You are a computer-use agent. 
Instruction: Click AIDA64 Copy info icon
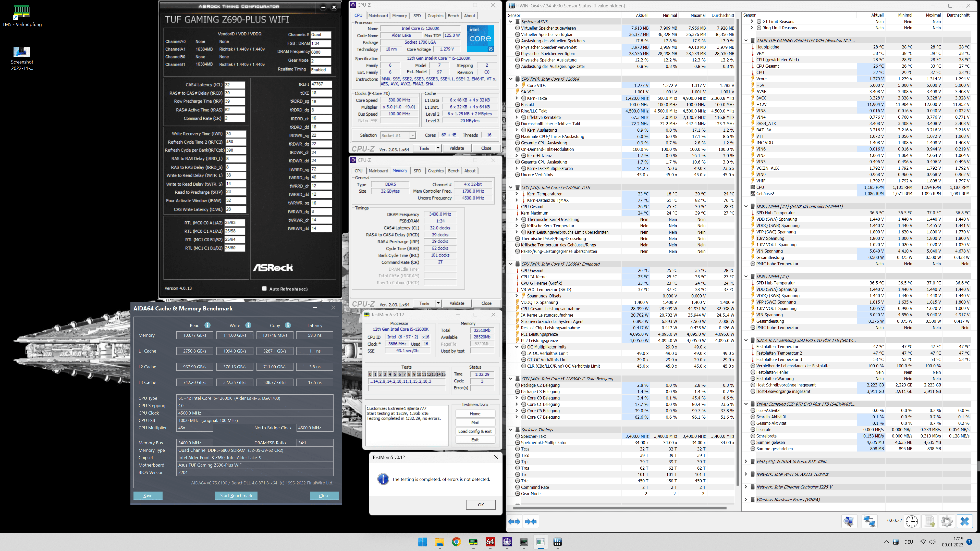click(288, 325)
